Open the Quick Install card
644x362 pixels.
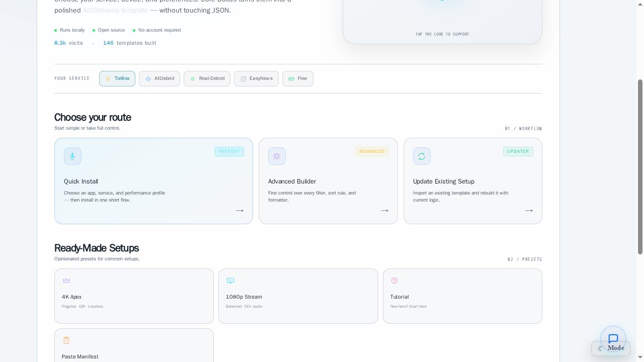coord(153,181)
